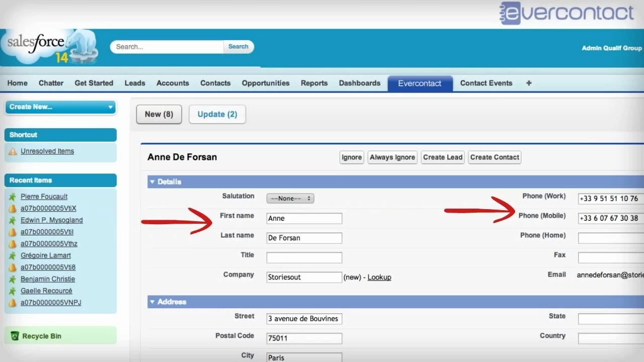Click the lead icon next to Benjamin Christie
Image resolution: width=644 pixels, height=362 pixels.
click(x=13, y=279)
